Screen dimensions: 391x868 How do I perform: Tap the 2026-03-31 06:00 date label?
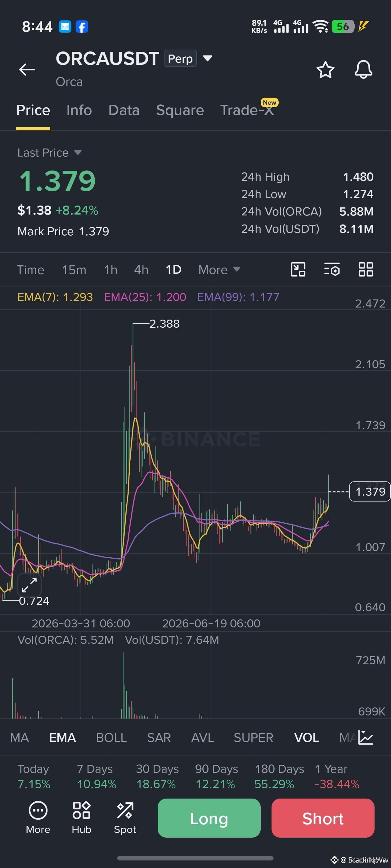(81, 623)
